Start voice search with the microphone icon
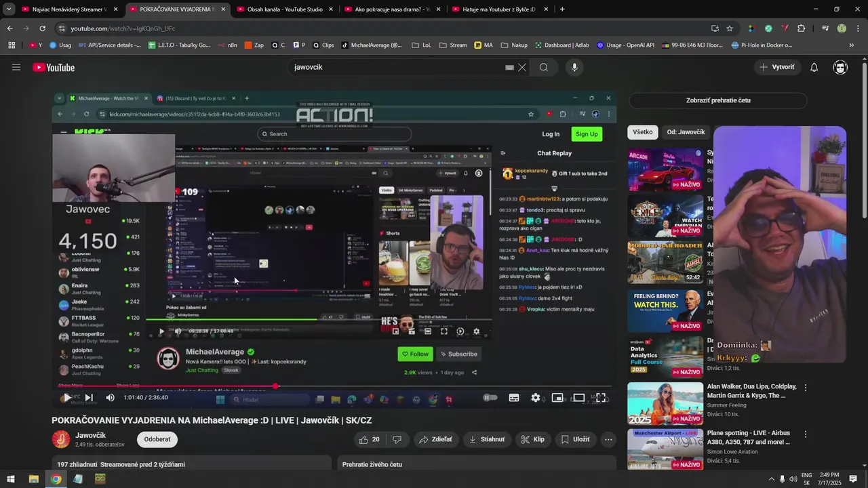The height and width of the screenshot is (488, 868). [574, 67]
